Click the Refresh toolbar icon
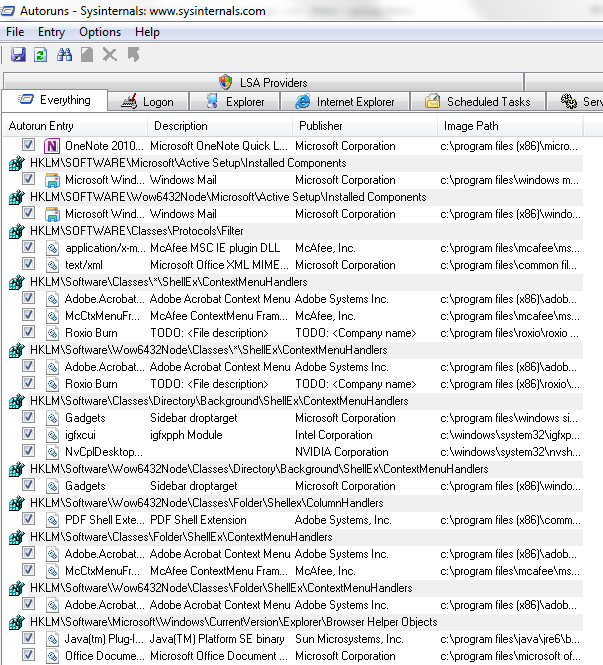This screenshot has height=665, width=603. pos(40,55)
